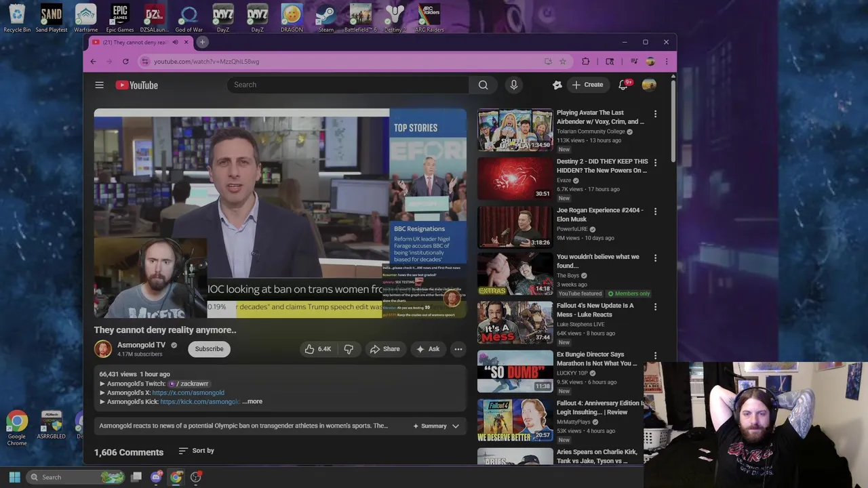Click the browser address bar URL

206,62
